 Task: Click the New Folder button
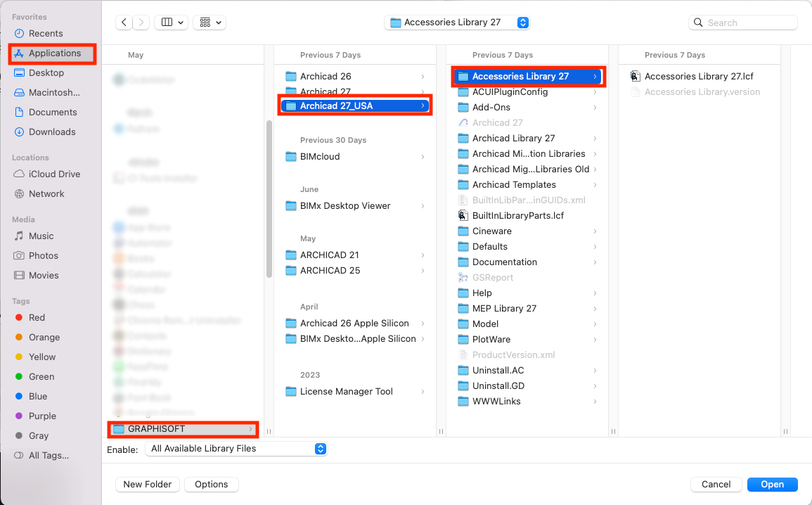pyautogui.click(x=147, y=484)
